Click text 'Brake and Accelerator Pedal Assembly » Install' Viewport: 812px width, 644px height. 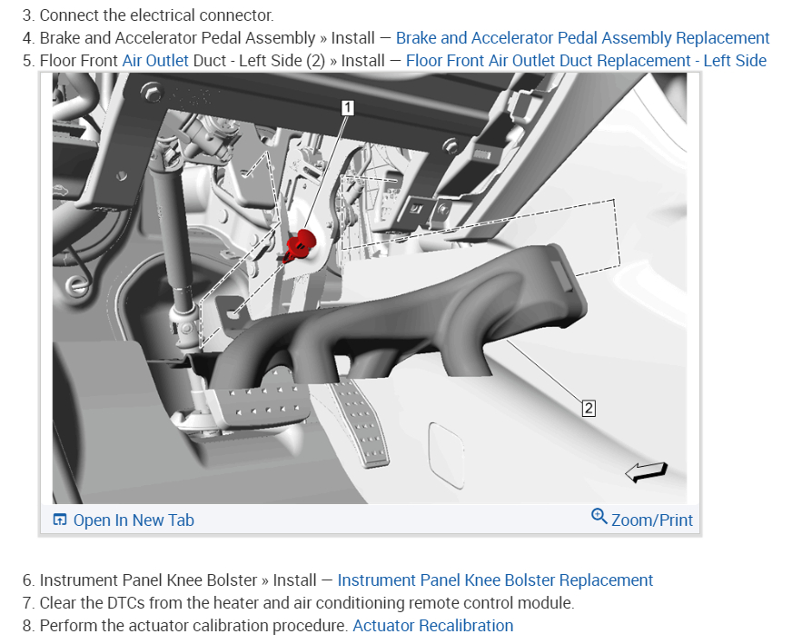pos(207,38)
